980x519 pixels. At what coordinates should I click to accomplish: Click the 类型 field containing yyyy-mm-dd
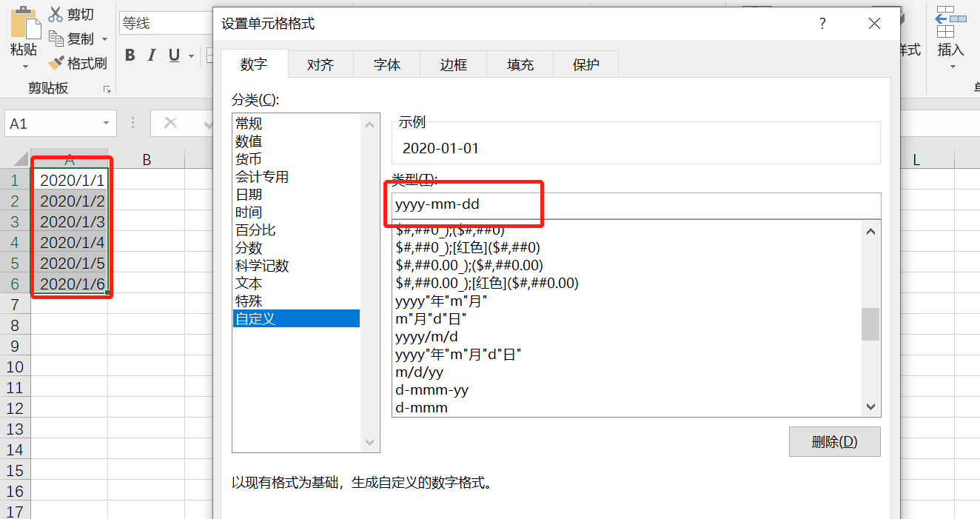[x=637, y=204]
